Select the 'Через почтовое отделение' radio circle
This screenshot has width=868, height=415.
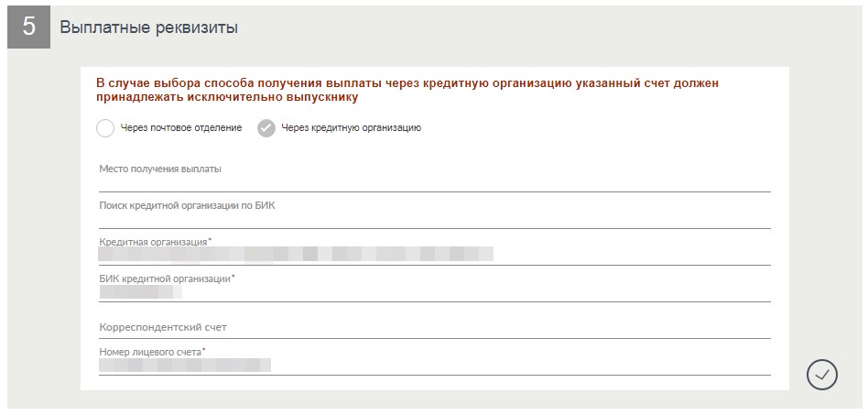(105, 128)
